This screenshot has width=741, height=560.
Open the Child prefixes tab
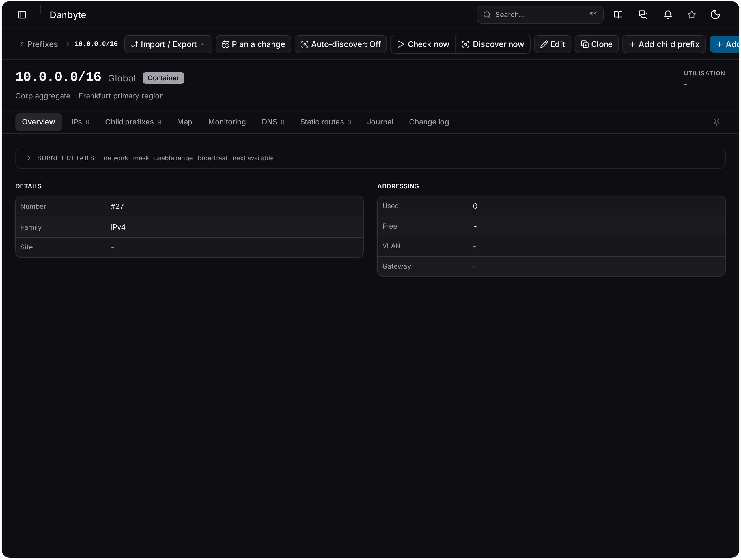tap(133, 122)
